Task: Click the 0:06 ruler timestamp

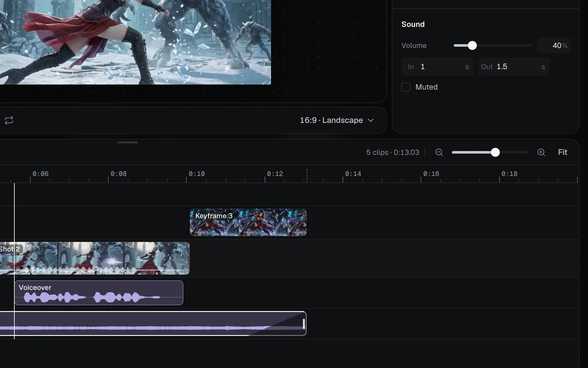Action: tap(40, 174)
